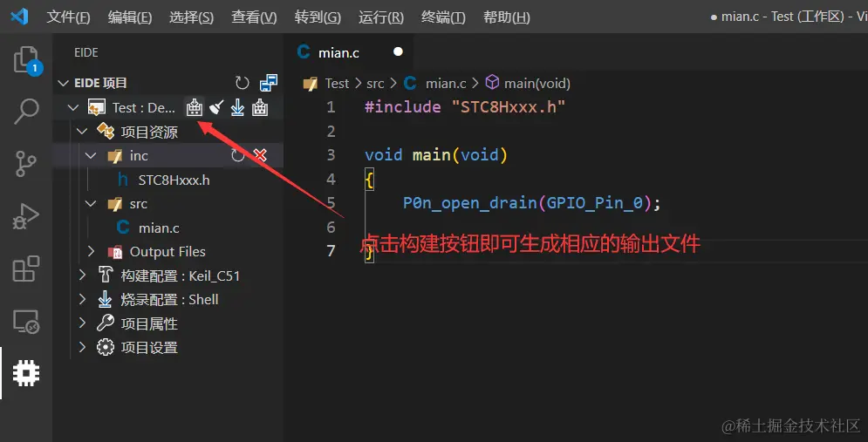Open the Run and Debug view
The image size is (868, 442).
point(26,215)
